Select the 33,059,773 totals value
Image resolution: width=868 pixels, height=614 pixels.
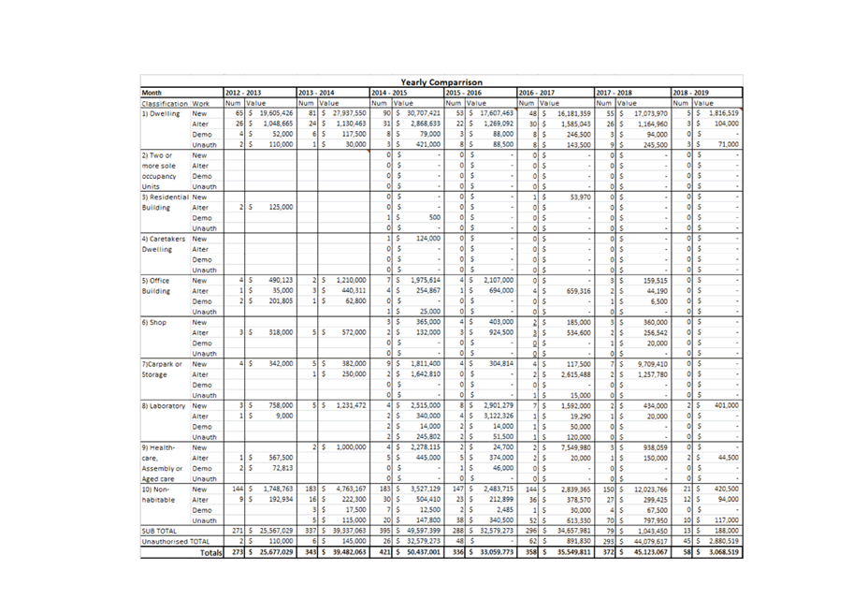click(497, 552)
